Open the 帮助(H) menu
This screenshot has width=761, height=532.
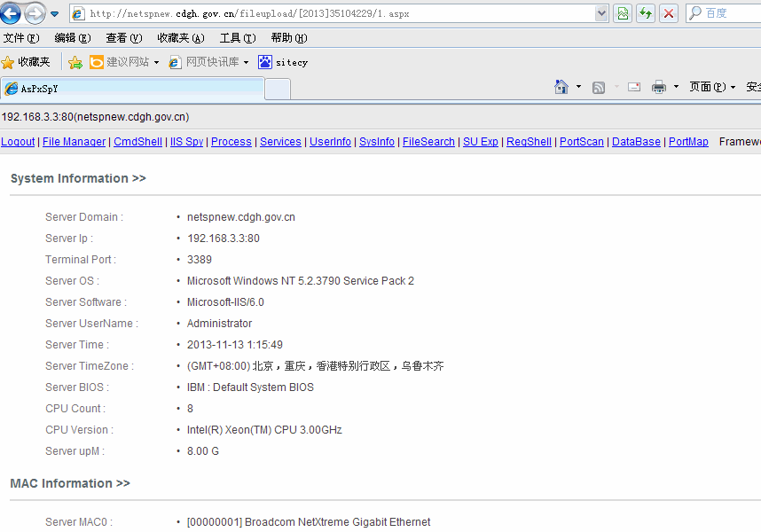point(289,38)
